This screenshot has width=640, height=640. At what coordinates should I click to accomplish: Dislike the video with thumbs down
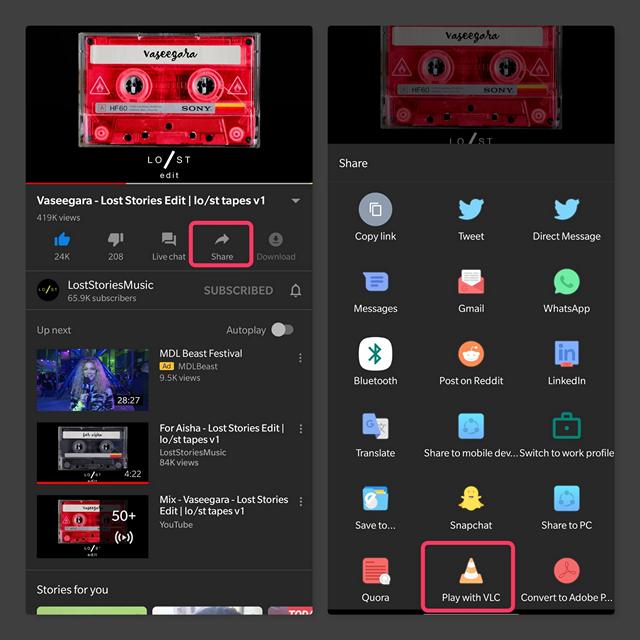point(115,240)
